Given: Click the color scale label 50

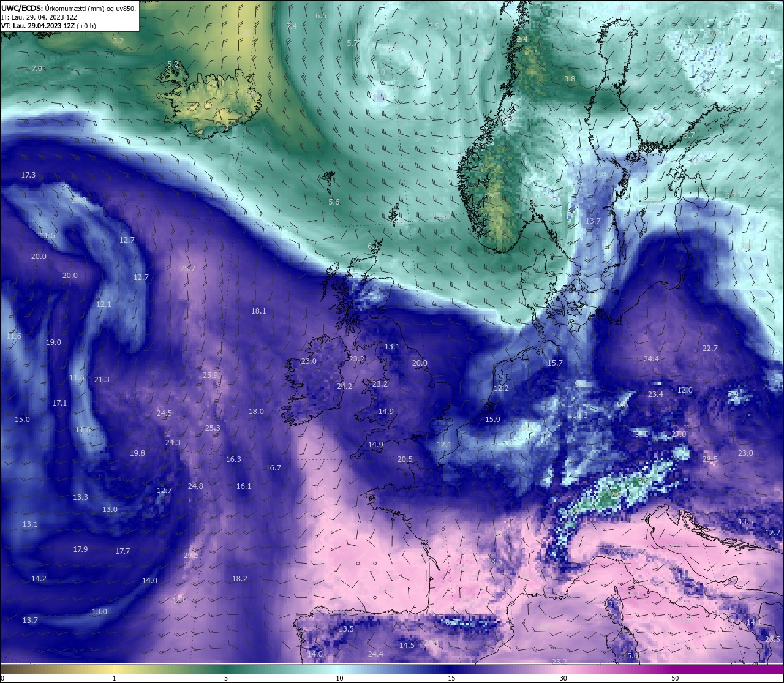Looking at the screenshot, I should click(675, 679).
